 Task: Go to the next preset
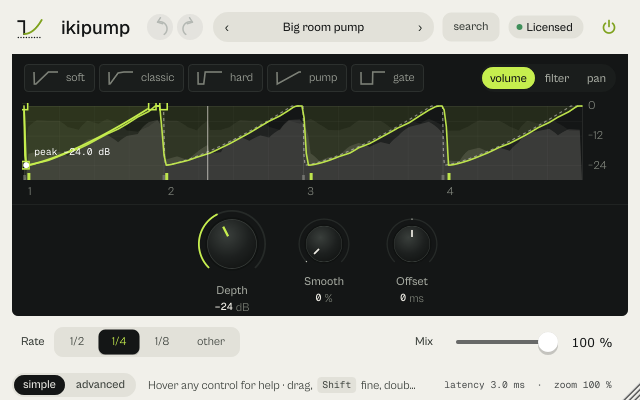click(420, 28)
